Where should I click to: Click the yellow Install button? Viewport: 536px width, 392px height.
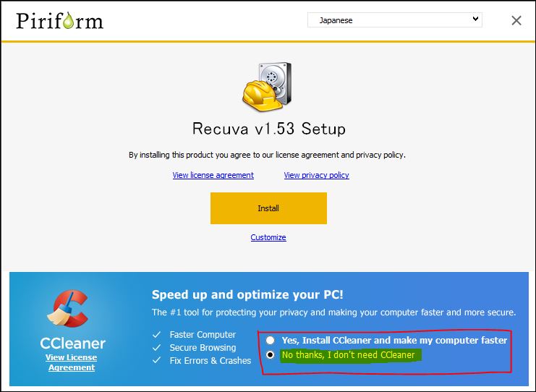click(x=268, y=208)
